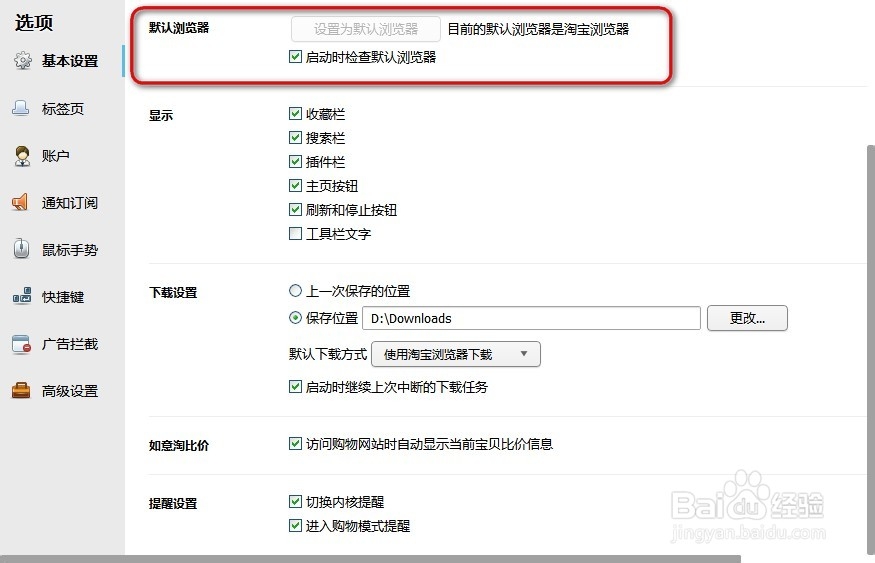Click the 标签页 sidebar icon
This screenshot has width=875, height=563.
coord(22,109)
